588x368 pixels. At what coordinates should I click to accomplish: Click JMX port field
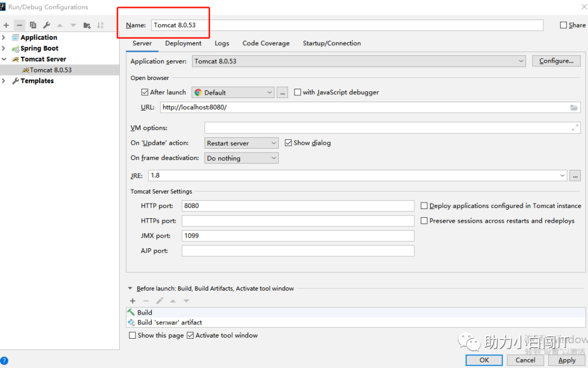(x=298, y=236)
